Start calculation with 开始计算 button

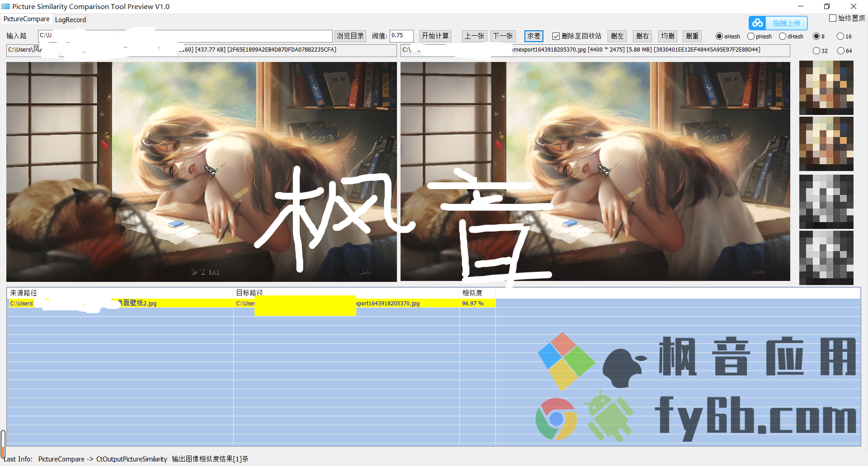435,36
